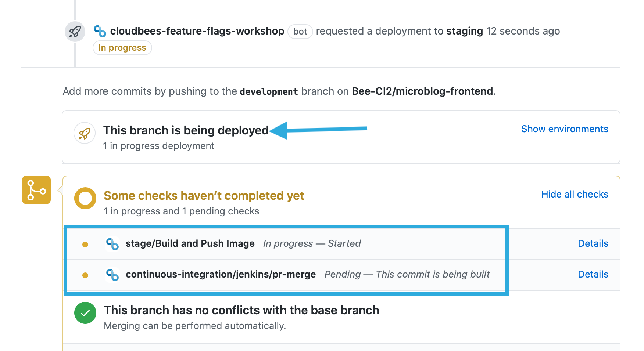Viewport: 644px width, 351px height.
Task: Click the In progress deployment badge
Action: click(122, 48)
